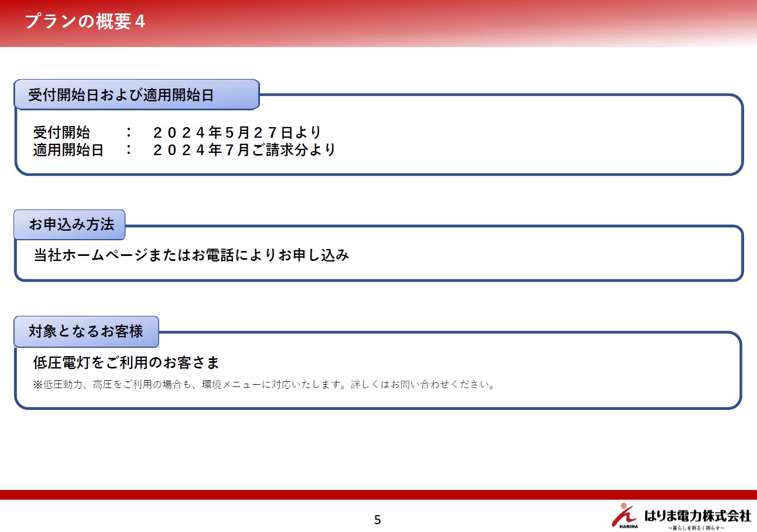Image resolution: width=757 pixels, height=532 pixels.
Task: Click the slide title 'プランの概要４'
Action: (85, 22)
